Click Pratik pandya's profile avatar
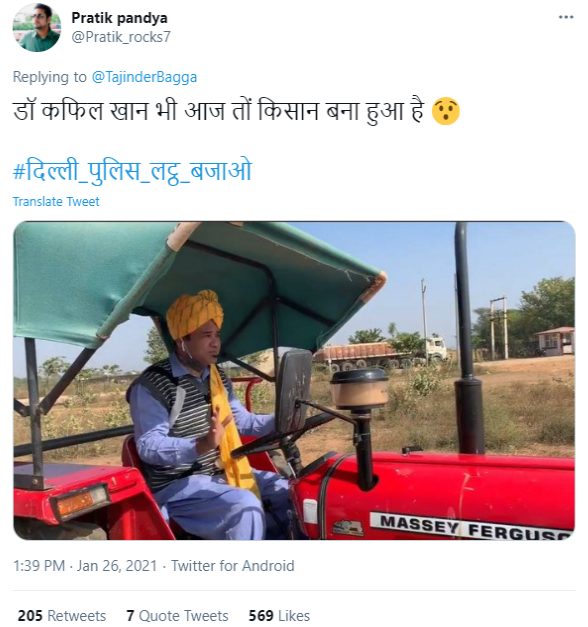588x627 pixels. [36, 28]
